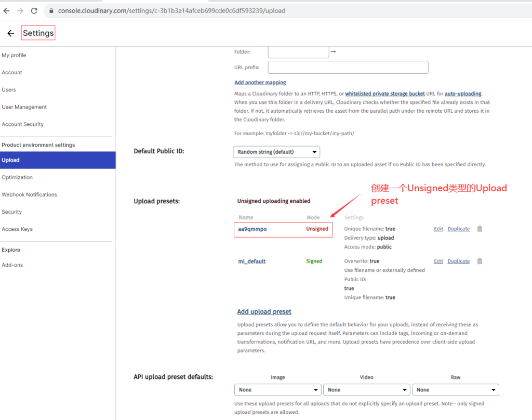Open the Default Public ID dropdown
The image size is (532, 420).
click(276, 152)
